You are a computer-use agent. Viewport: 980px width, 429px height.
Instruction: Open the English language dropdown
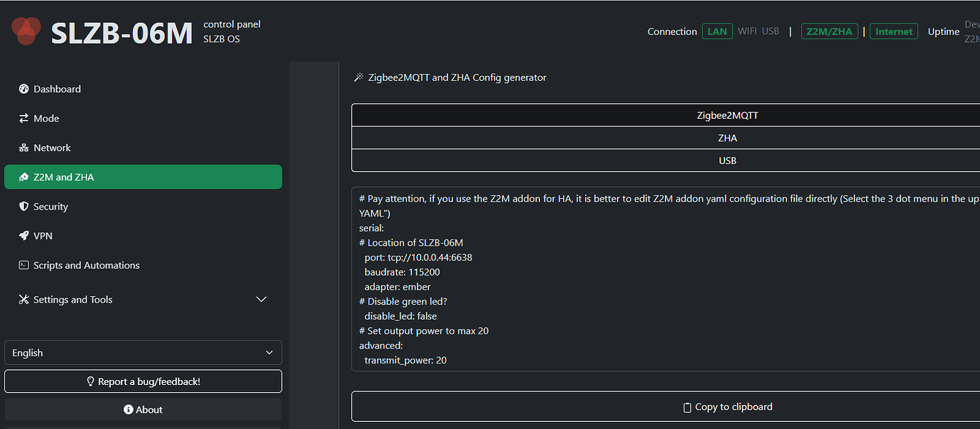(143, 352)
